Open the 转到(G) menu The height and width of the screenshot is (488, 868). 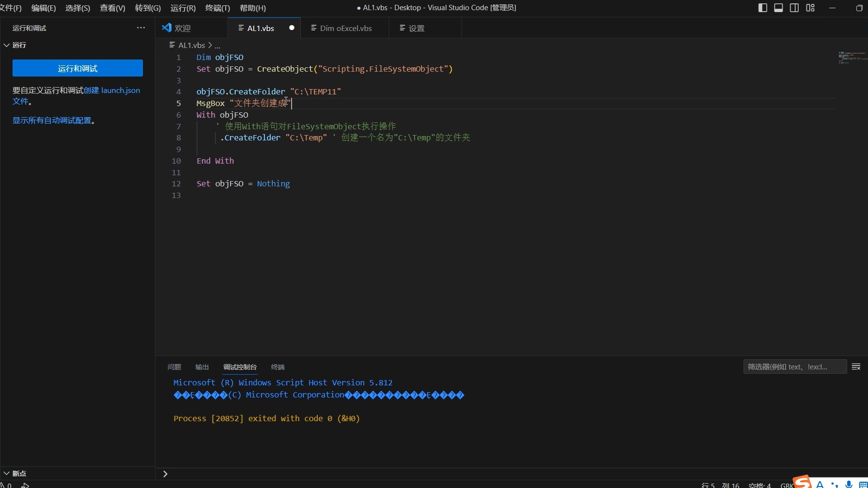[148, 8]
